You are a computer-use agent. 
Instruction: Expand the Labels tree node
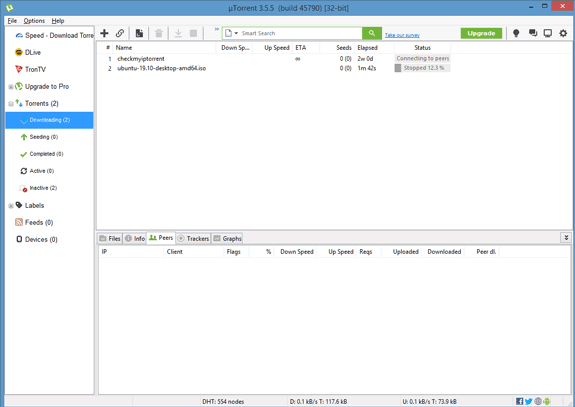tap(11, 206)
